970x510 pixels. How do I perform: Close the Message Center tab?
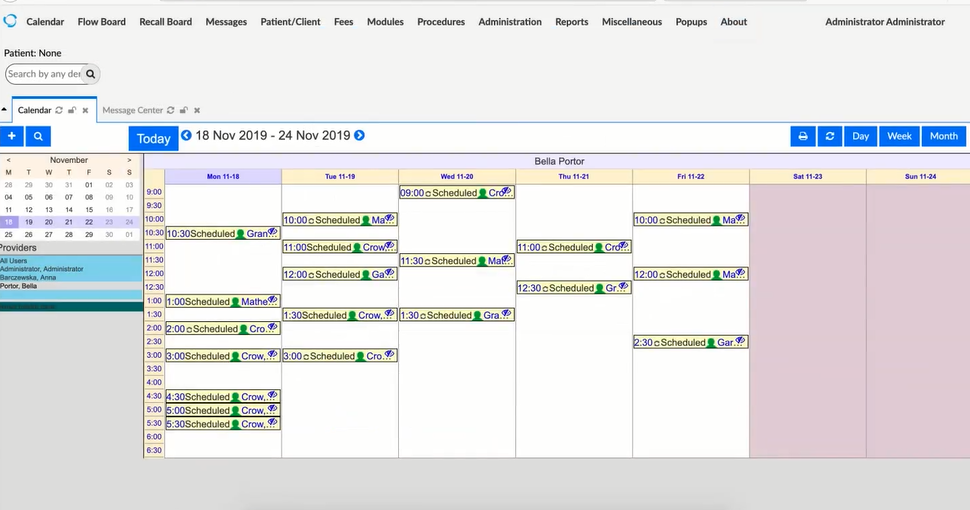(197, 110)
